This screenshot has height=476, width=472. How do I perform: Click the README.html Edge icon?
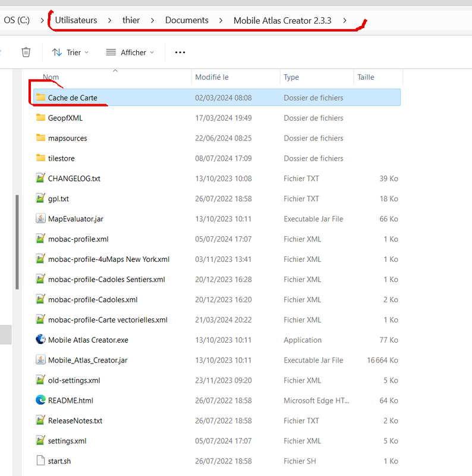click(40, 400)
